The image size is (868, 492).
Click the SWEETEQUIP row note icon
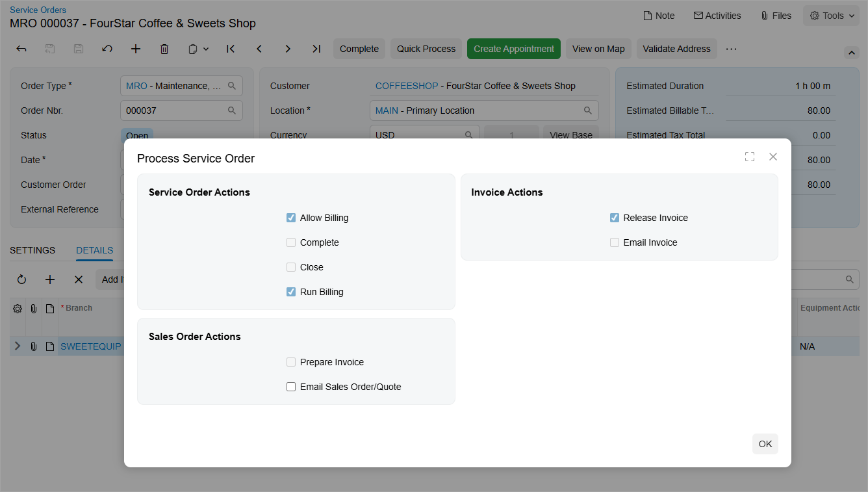(49, 346)
